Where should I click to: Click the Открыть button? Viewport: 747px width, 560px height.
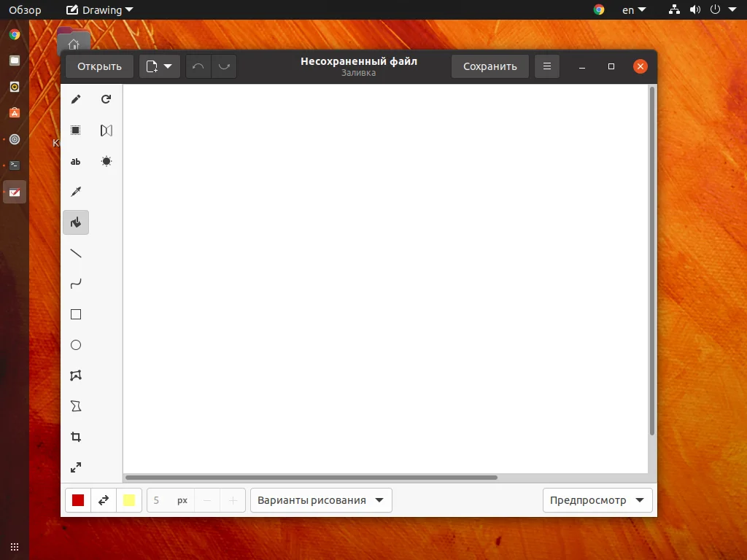tap(99, 66)
